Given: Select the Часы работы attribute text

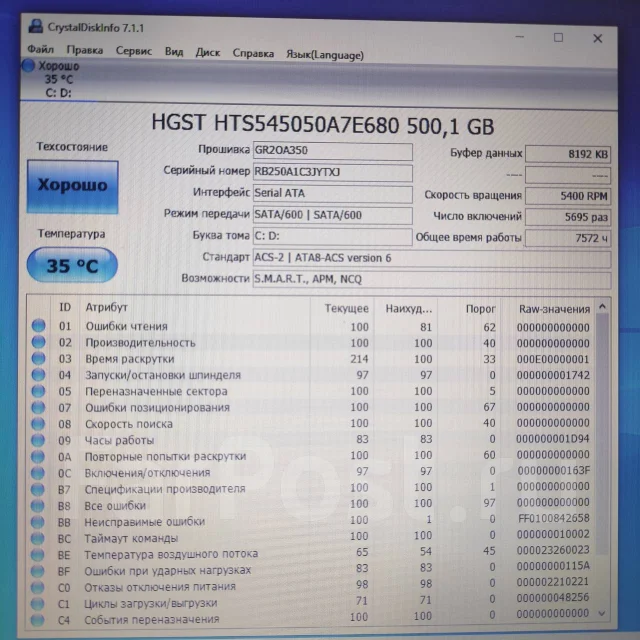Looking at the screenshot, I should click(x=119, y=440).
